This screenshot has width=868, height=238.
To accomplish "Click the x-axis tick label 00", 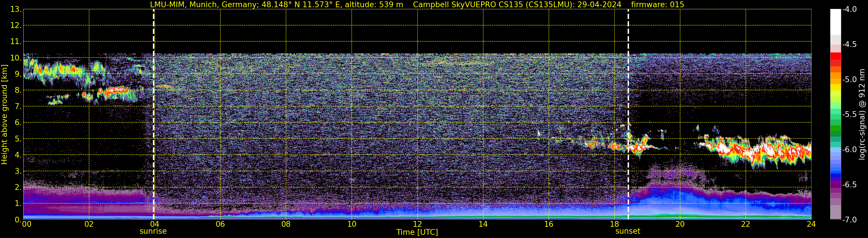I will point(26,224).
